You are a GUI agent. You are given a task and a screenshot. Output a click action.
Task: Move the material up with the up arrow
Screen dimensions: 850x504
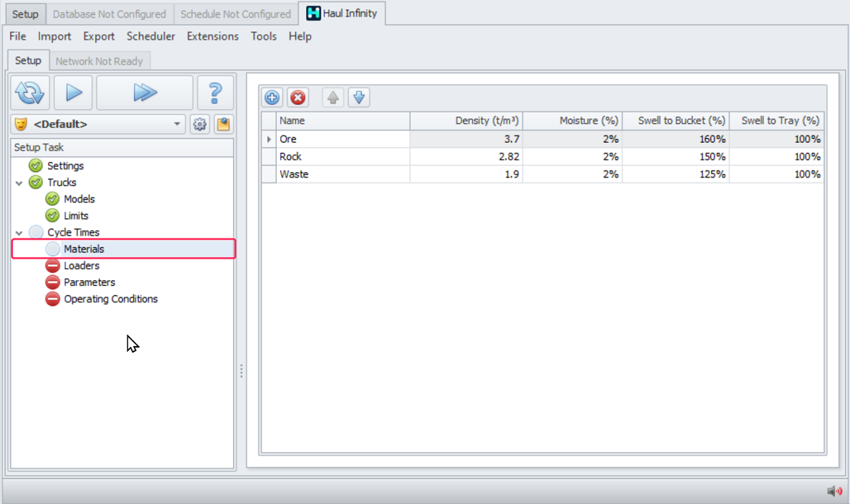click(333, 98)
